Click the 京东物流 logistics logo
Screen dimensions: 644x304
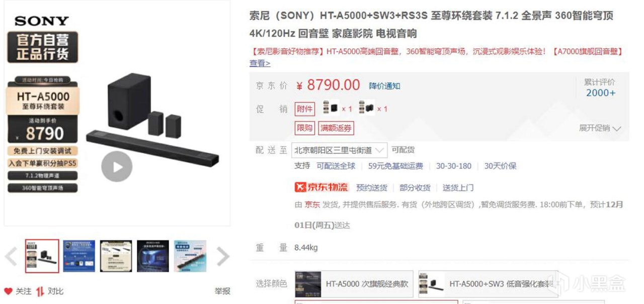tap(321, 187)
